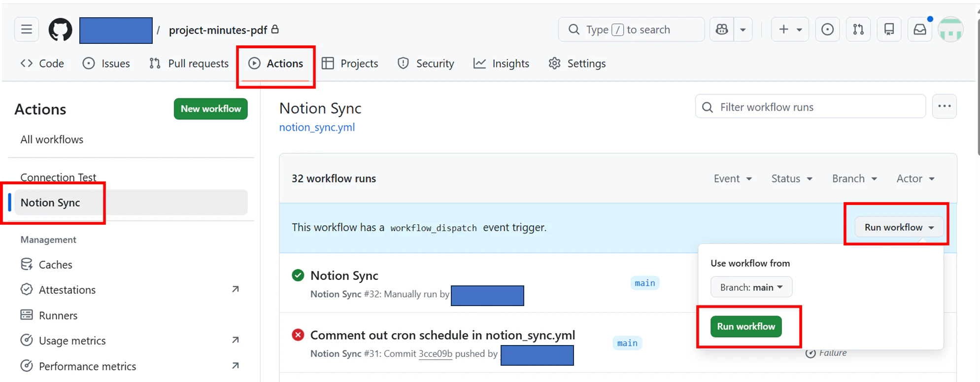Click the Caches database icon
The height and width of the screenshot is (382, 980).
[x=27, y=264]
